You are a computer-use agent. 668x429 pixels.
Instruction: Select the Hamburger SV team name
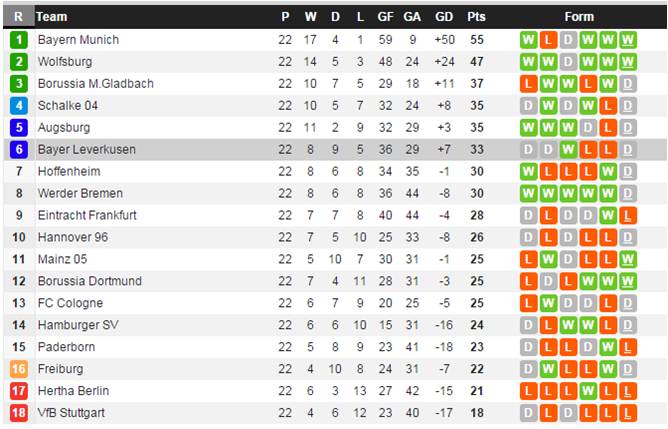(78, 325)
